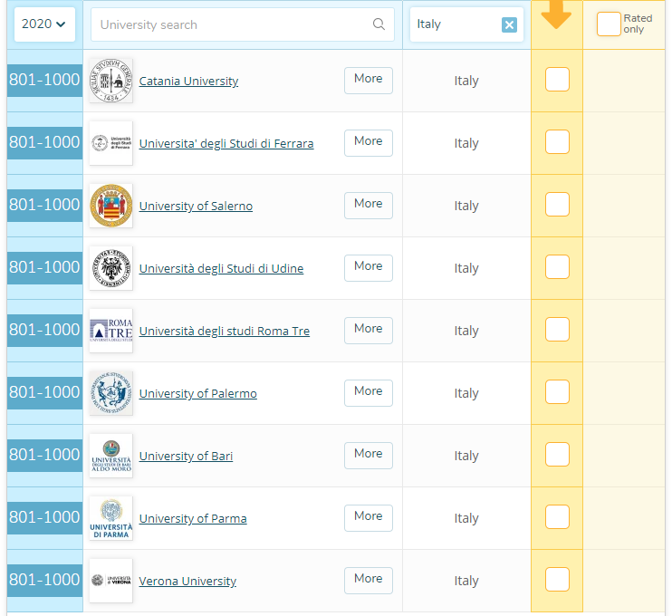Click the 801-1000 rank for University of Salerno

(44, 206)
